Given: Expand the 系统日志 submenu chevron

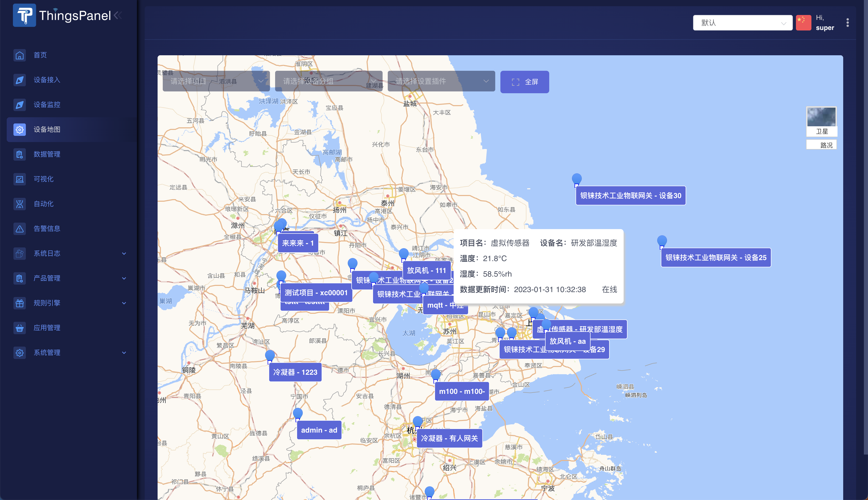Looking at the screenshot, I should [124, 253].
